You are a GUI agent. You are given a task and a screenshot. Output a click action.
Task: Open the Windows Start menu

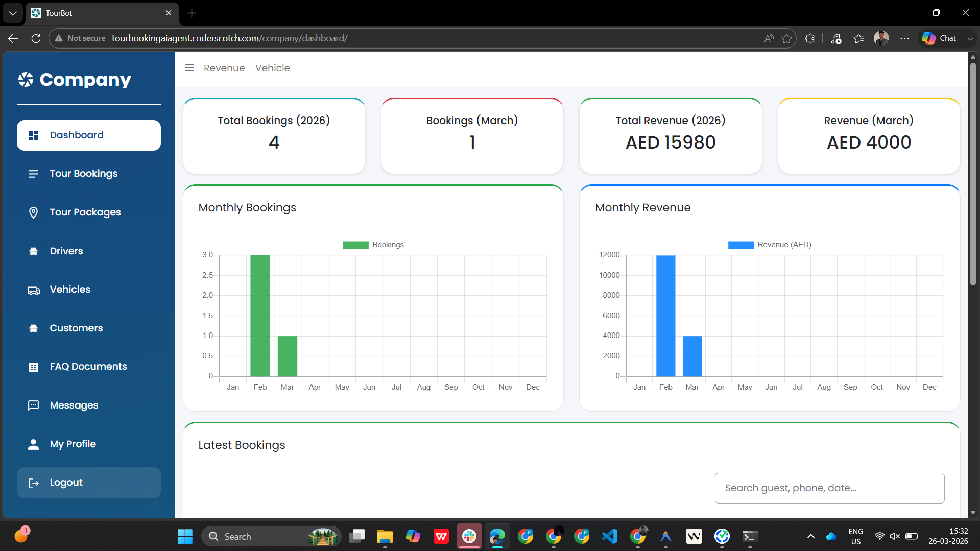pyautogui.click(x=185, y=536)
